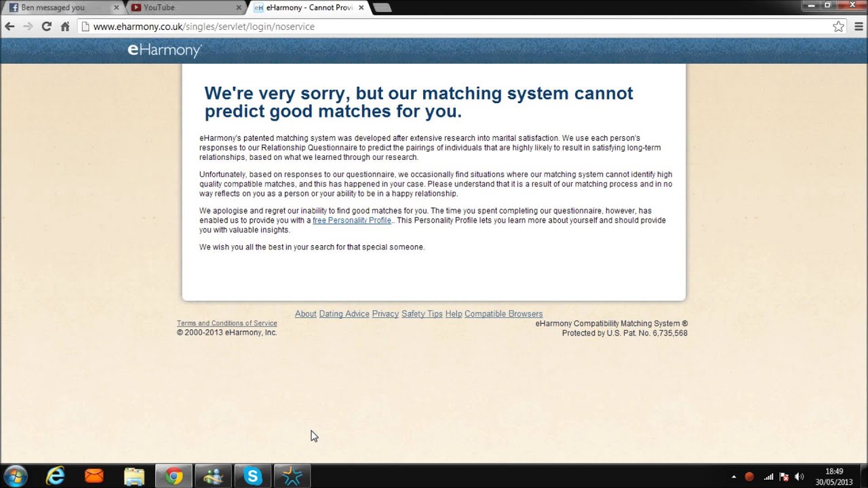Image resolution: width=868 pixels, height=488 pixels.
Task: Open the Help footer link
Action: (x=454, y=314)
